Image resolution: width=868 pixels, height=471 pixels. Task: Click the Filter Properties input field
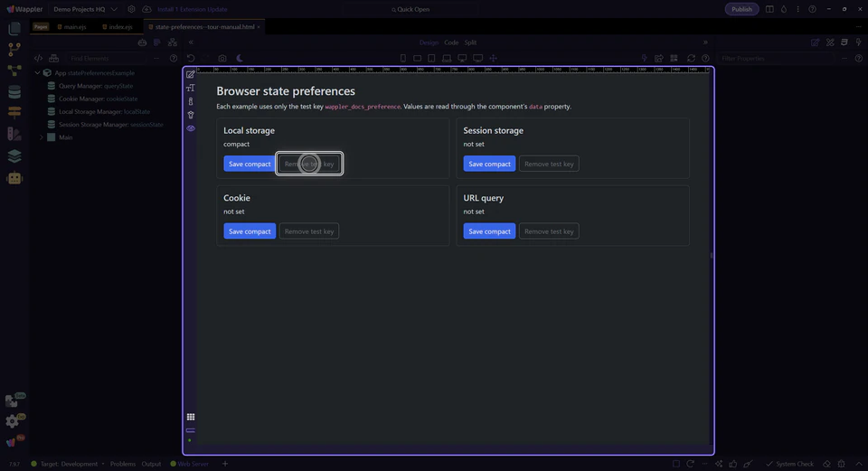pos(777,58)
